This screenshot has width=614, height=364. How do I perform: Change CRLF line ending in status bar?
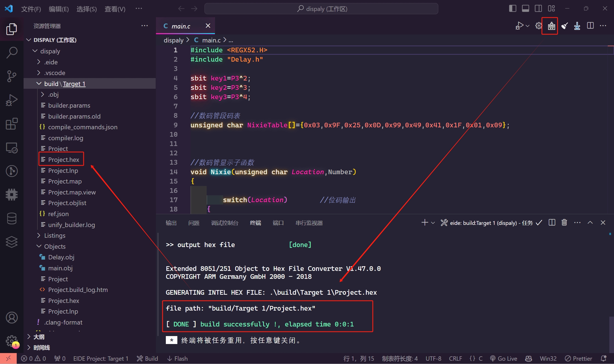(455, 359)
